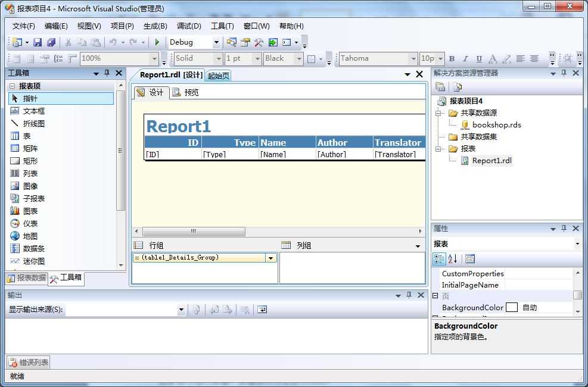Screen dimensions: 588x387
Task: Open the 显示输出来源 dropdown
Action: pyautogui.click(x=181, y=310)
